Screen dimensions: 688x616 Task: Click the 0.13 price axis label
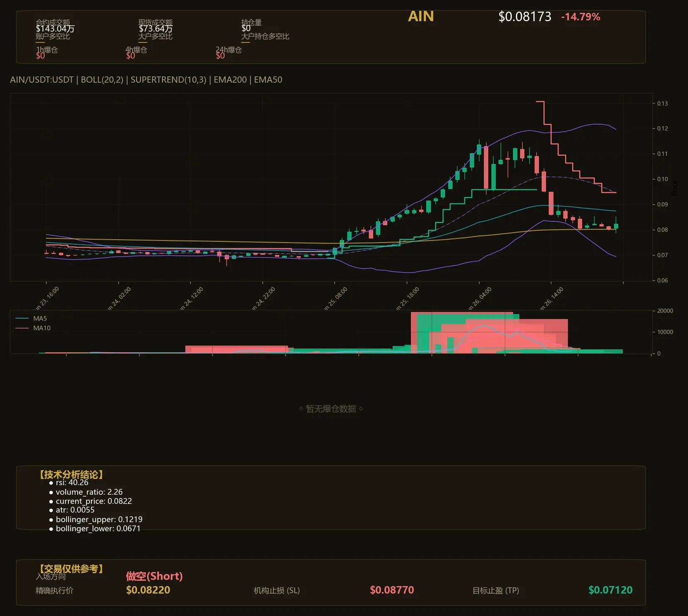click(662, 103)
